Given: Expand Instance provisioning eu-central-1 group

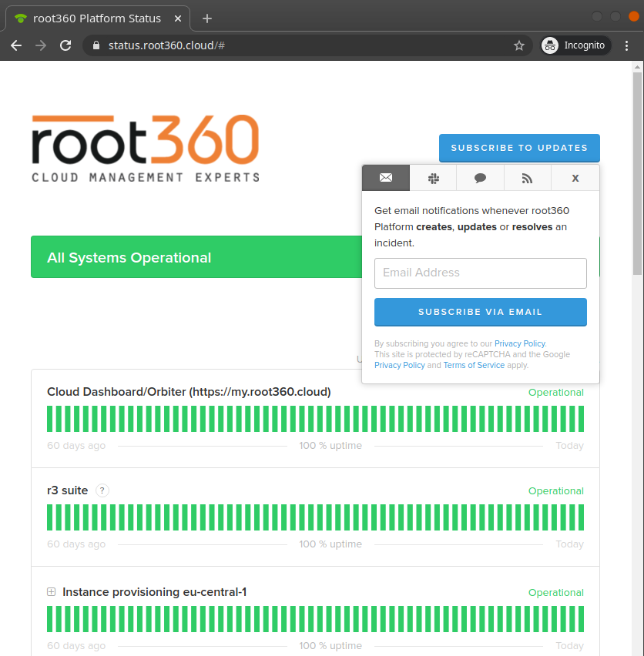Looking at the screenshot, I should pyautogui.click(x=51, y=591).
